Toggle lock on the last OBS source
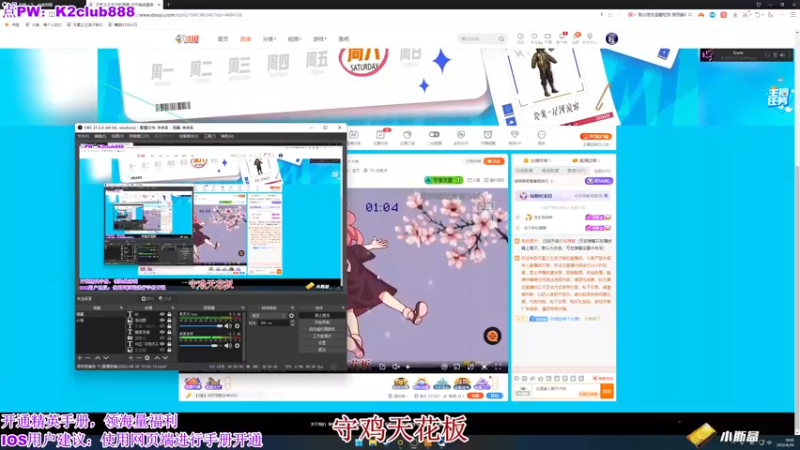This screenshot has width=800, height=450. [x=169, y=350]
